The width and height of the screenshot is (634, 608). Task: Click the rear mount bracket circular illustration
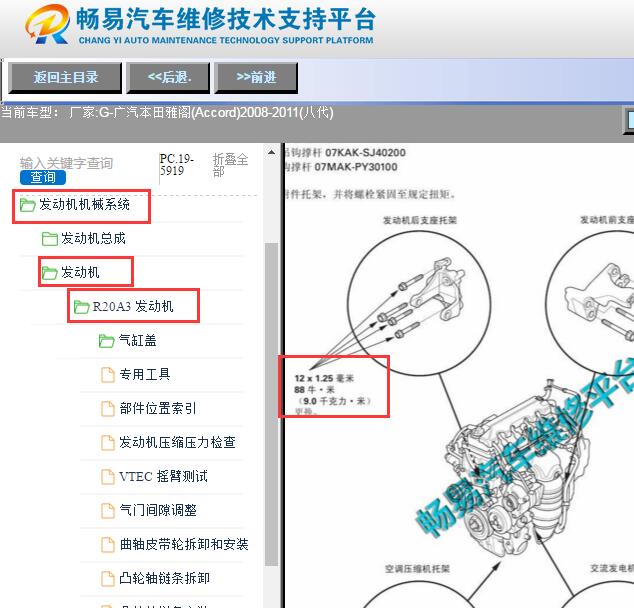click(x=419, y=303)
